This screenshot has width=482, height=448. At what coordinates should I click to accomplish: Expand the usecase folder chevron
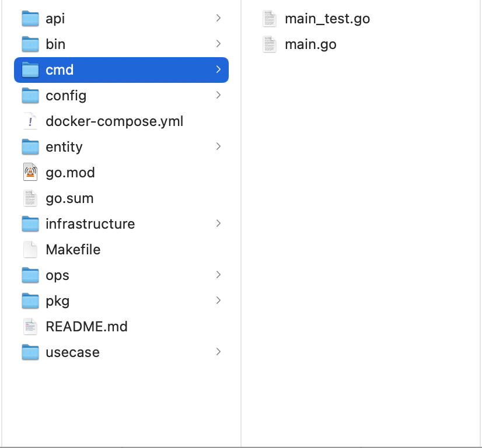(218, 352)
